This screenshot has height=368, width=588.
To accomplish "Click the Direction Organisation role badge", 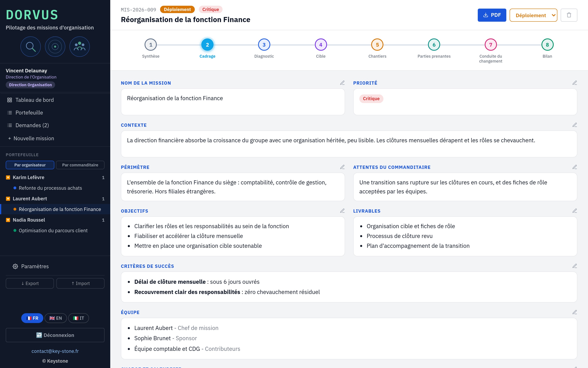I will 30,85.
